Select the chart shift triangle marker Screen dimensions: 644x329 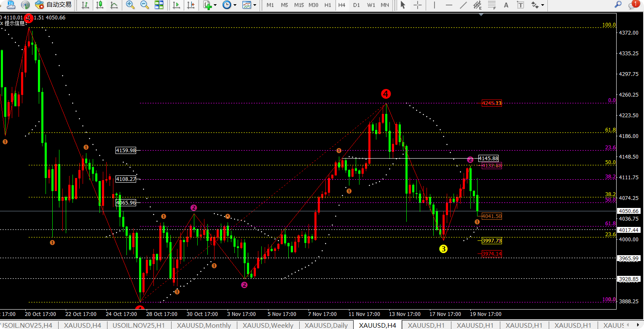click(x=481, y=15)
